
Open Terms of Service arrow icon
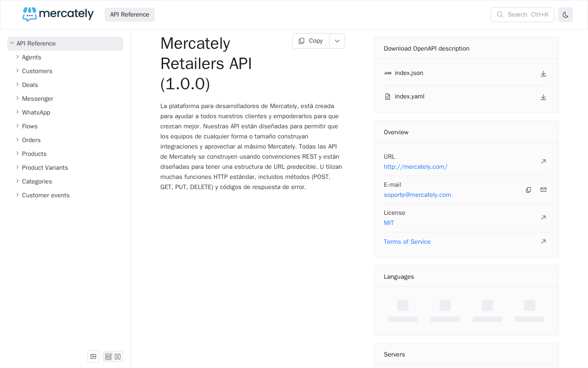(543, 241)
